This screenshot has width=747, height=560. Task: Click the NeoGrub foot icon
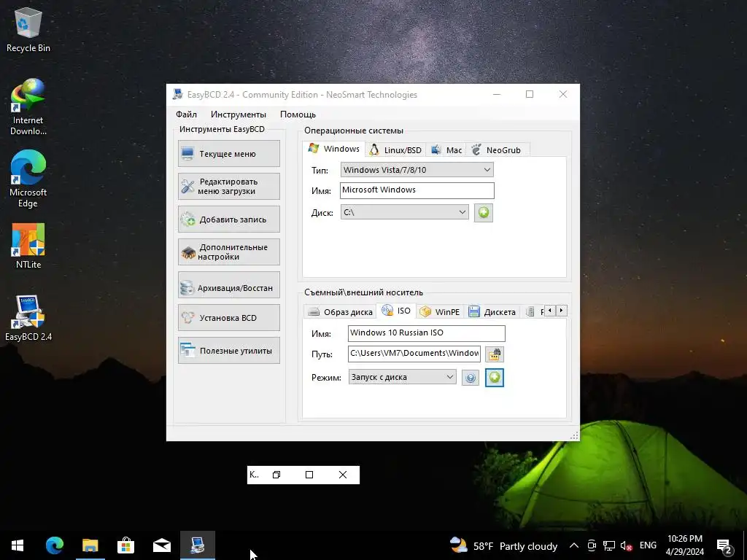(x=476, y=149)
